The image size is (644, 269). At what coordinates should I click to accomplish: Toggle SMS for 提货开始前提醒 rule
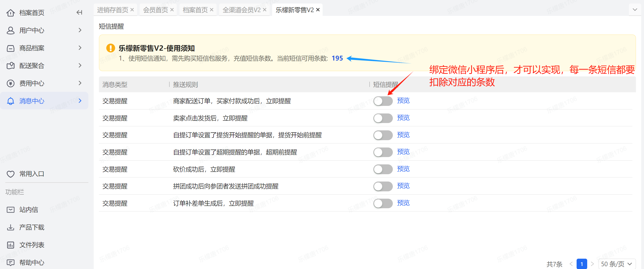click(x=383, y=135)
